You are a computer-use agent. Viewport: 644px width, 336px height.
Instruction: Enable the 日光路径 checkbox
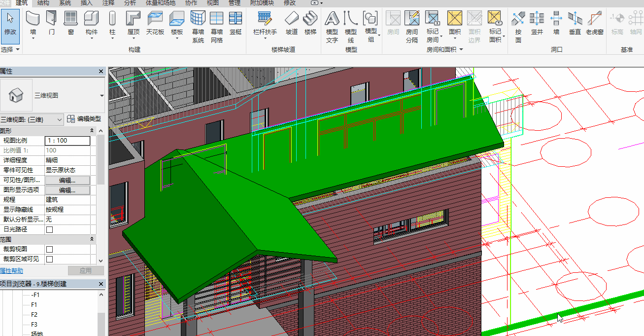[49, 229]
